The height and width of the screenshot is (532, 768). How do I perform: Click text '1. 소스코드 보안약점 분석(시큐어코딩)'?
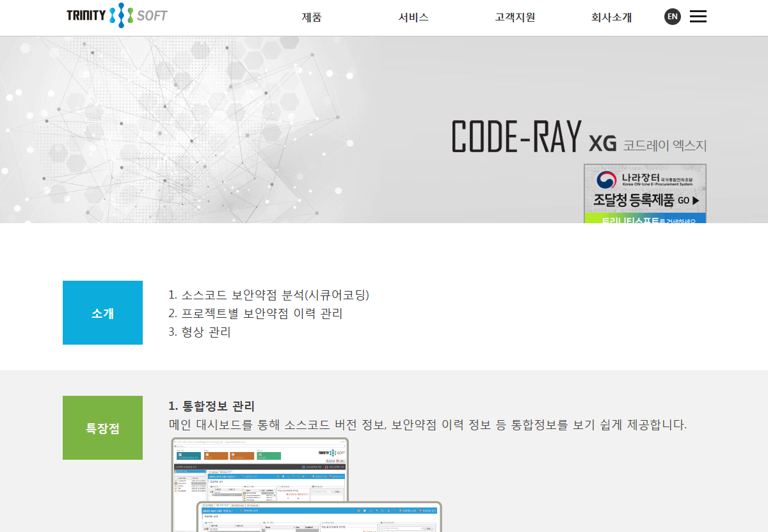click(269, 295)
